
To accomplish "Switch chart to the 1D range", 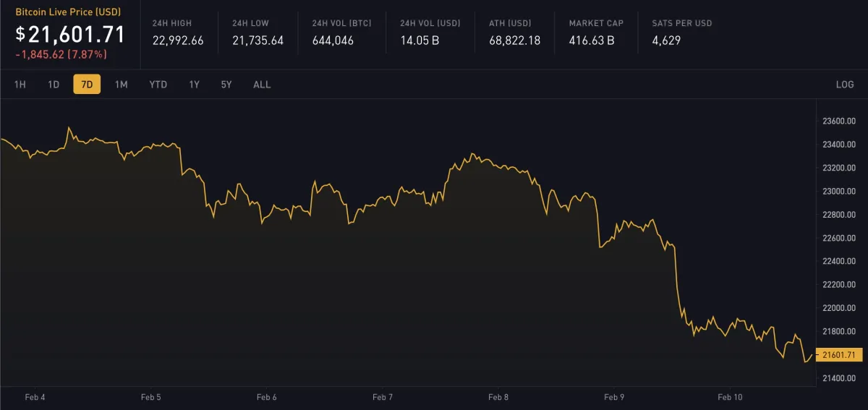I will (54, 85).
